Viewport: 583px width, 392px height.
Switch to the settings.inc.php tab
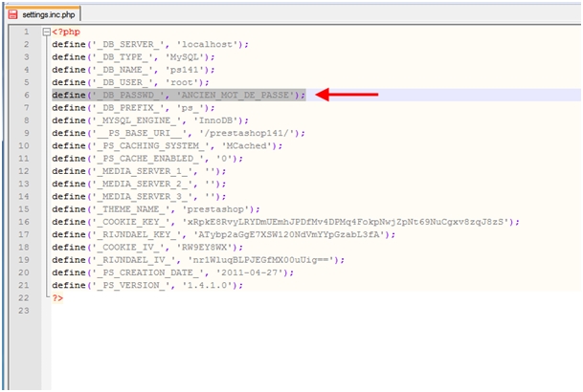(x=43, y=14)
